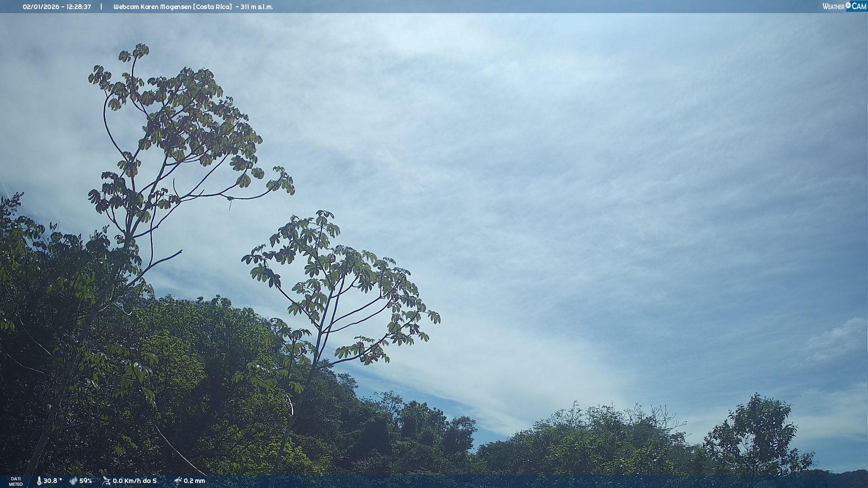Click the 311 m s.l.m. altitude label
Image resolution: width=868 pixels, height=488 pixels.
click(x=256, y=7)
